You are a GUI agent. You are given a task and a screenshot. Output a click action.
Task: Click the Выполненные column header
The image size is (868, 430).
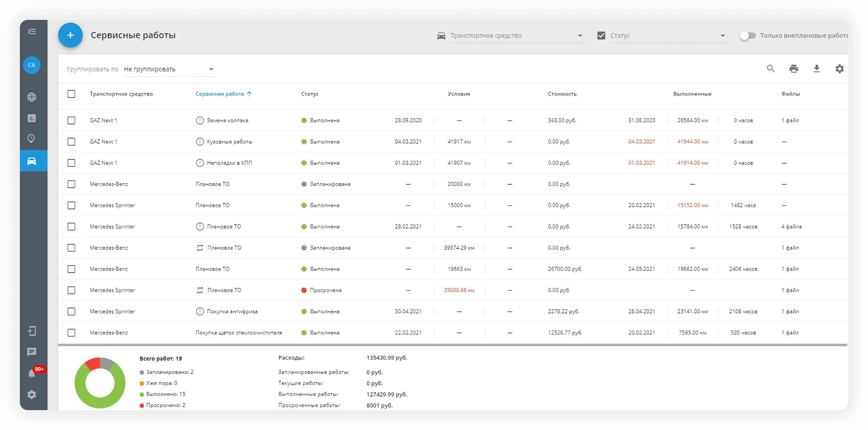692,94
